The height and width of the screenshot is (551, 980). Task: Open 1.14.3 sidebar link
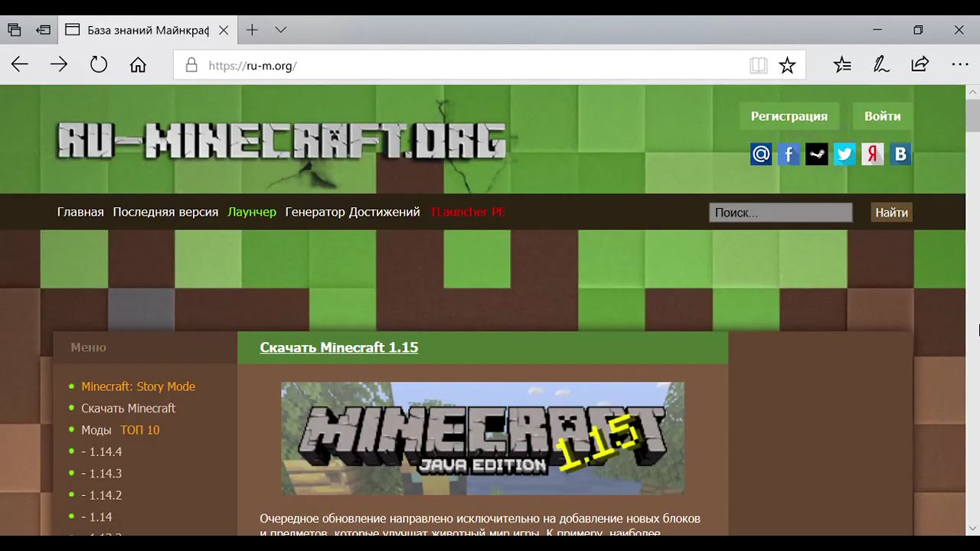click(x=102, y=473)
